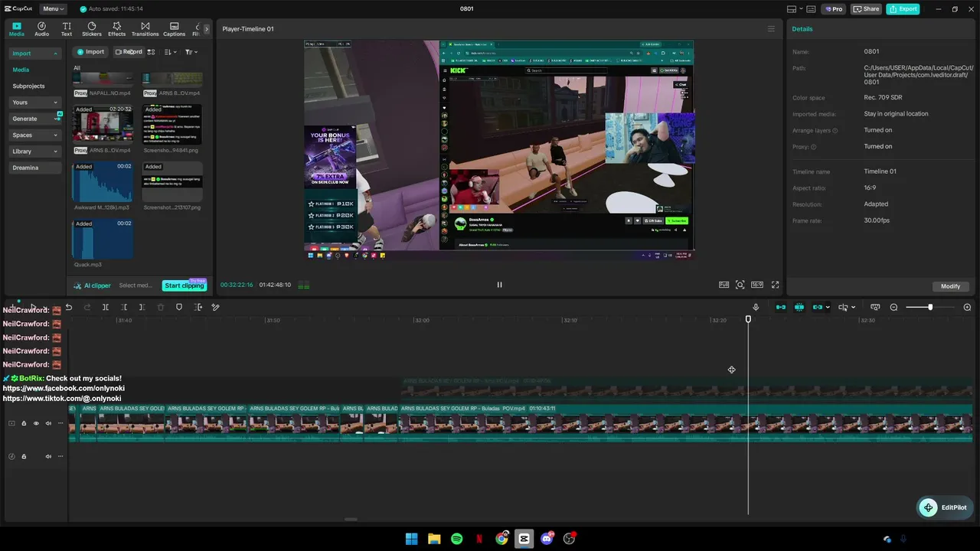Open the Captions tab
Viewport: 980px width, 551px height.
(174, 29)
